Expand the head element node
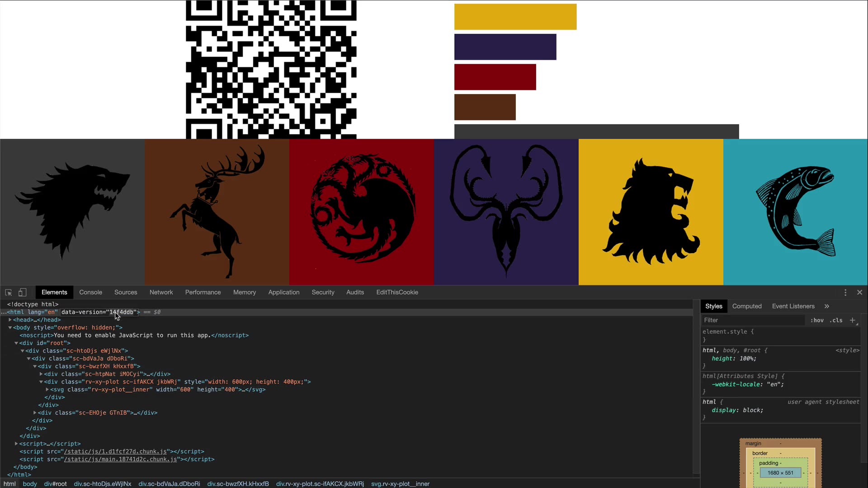868x488 pixels. (10, 319)
